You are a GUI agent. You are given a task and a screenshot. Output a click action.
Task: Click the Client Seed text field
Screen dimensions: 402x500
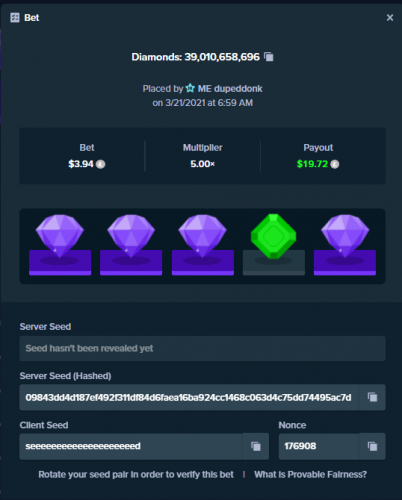point(131,446)
